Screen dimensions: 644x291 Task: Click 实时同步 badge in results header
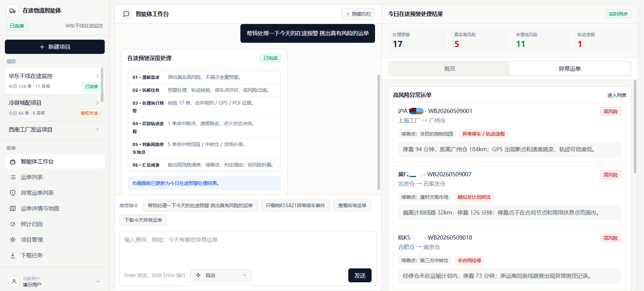[x=618, y=14]
